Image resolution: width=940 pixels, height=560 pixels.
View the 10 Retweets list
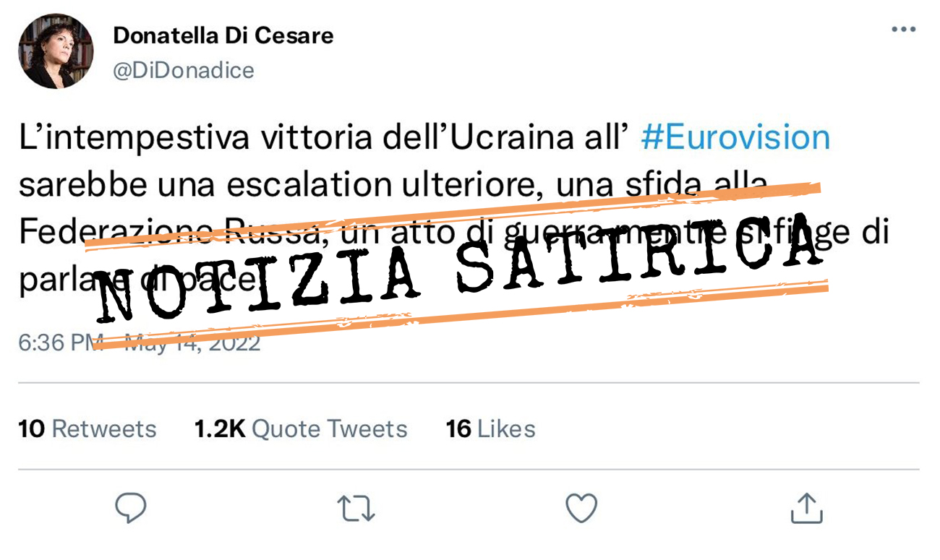87,428
